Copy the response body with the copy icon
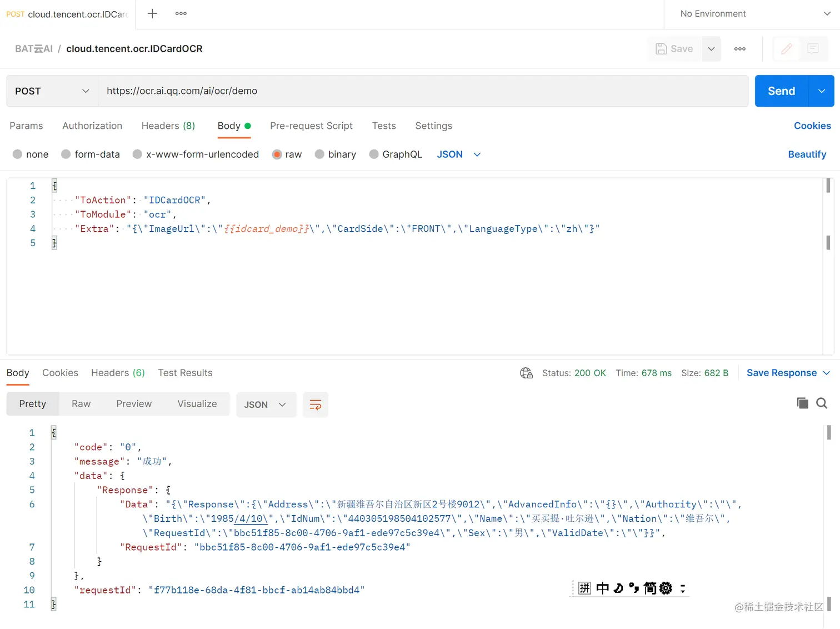Viewport: 840px width, 629px height. point(802,403)
